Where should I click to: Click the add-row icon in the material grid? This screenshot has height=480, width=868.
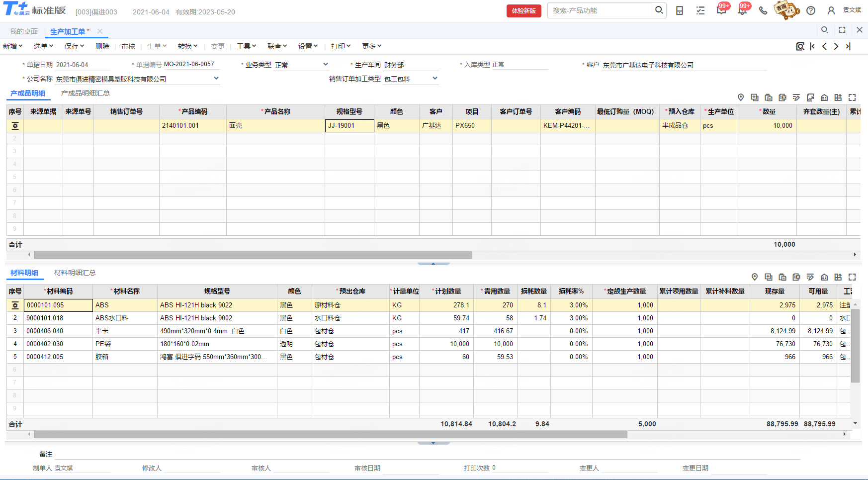(x=769, y=277)
